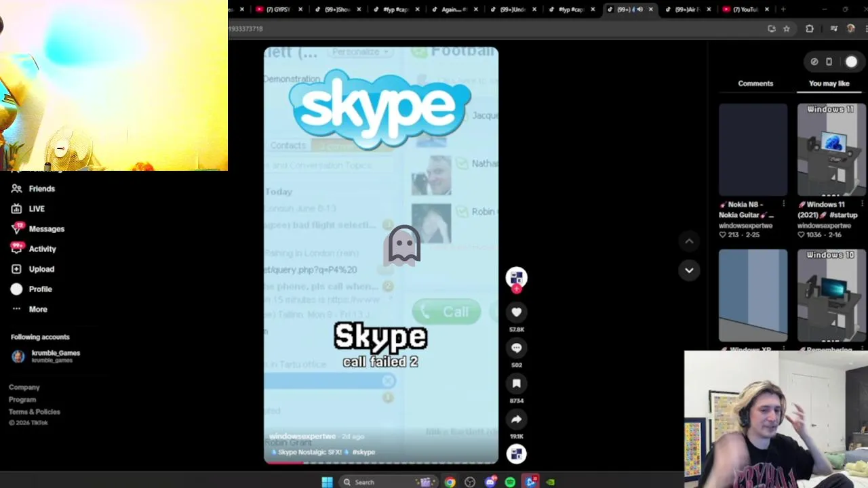Click the Skype video to pause playback

(380, 255)
